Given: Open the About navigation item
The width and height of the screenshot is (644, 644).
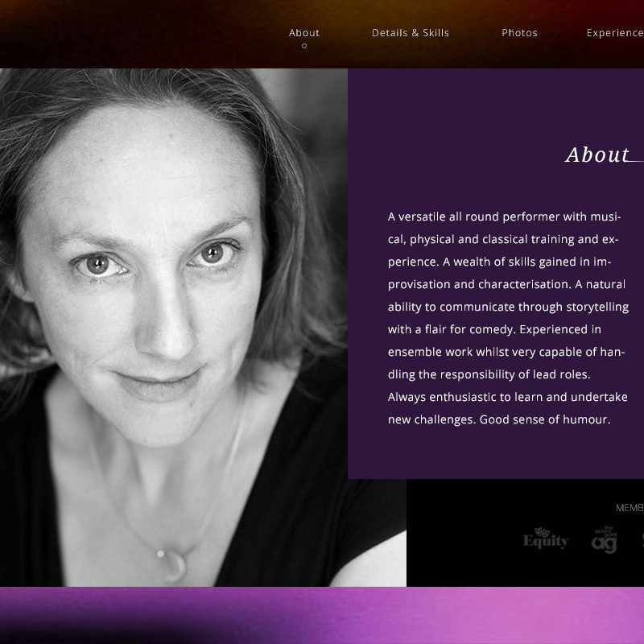Looking at the screenshot, I should coord(304,33).
